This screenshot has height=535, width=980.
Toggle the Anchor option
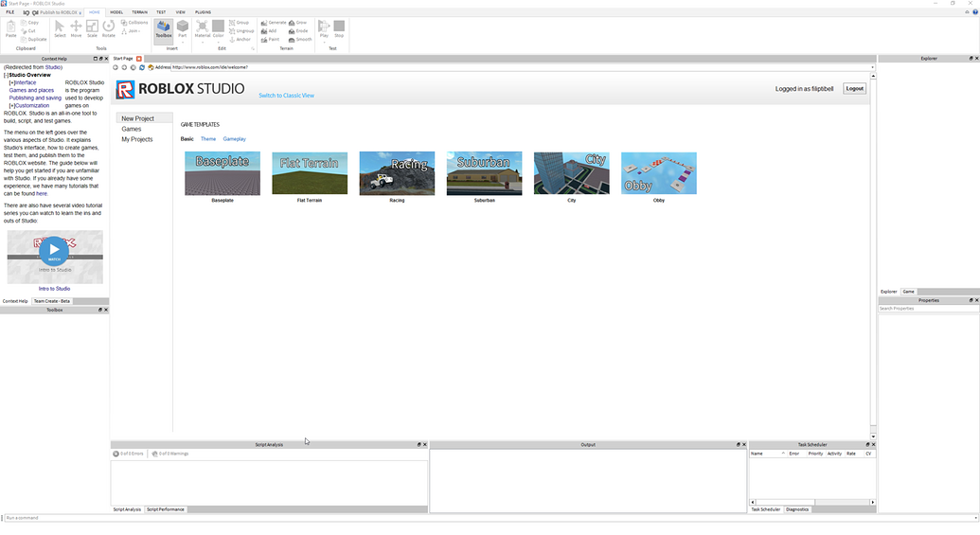click(240, 39)
